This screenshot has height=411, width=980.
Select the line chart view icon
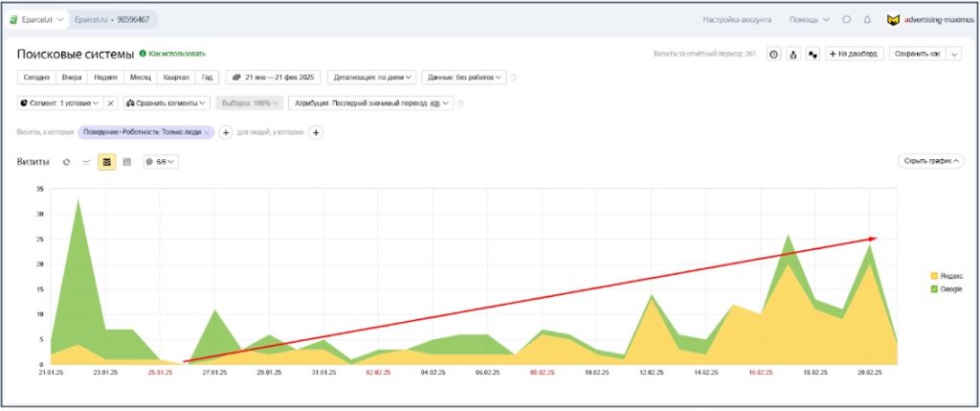pyautogui.click(x=86, y=162)
